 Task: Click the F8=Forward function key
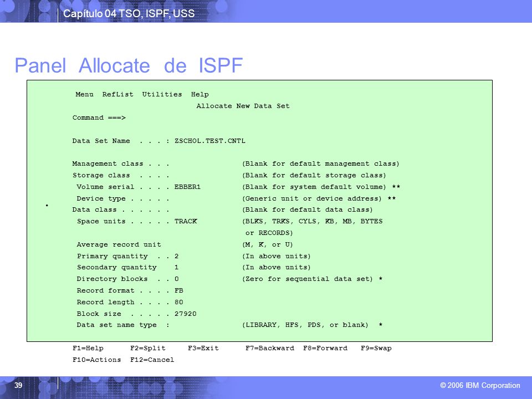(325, 348)
